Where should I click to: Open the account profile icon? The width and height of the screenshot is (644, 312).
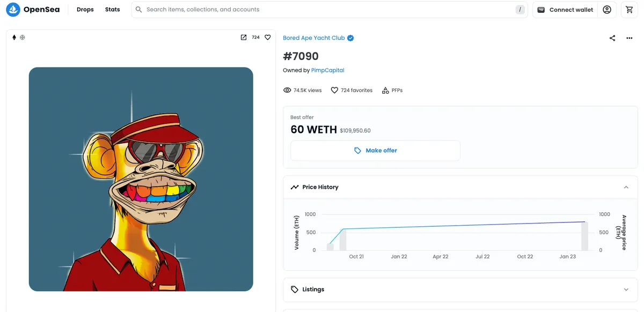(x=607, y=10)
